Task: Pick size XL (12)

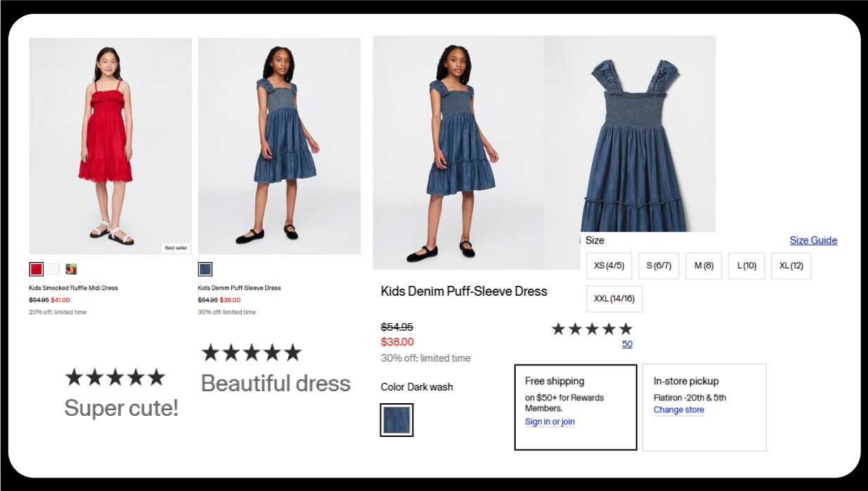Action: point(791,266)
